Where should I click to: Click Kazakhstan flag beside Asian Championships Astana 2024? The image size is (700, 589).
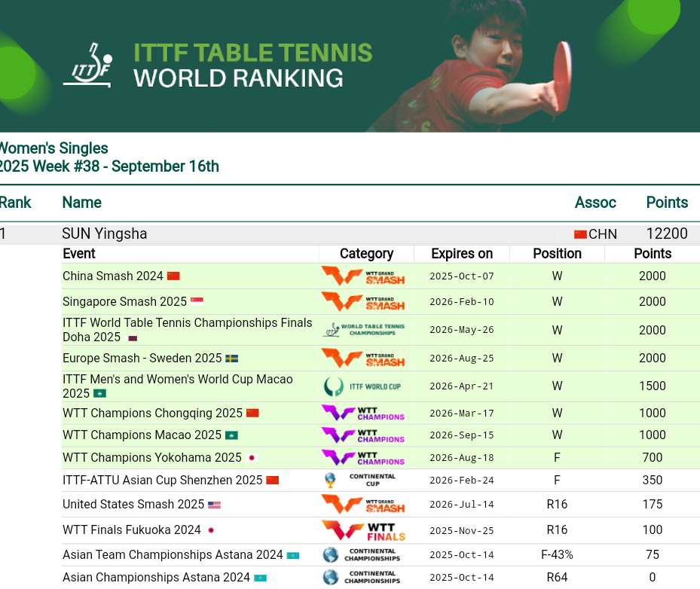(260, 578)
